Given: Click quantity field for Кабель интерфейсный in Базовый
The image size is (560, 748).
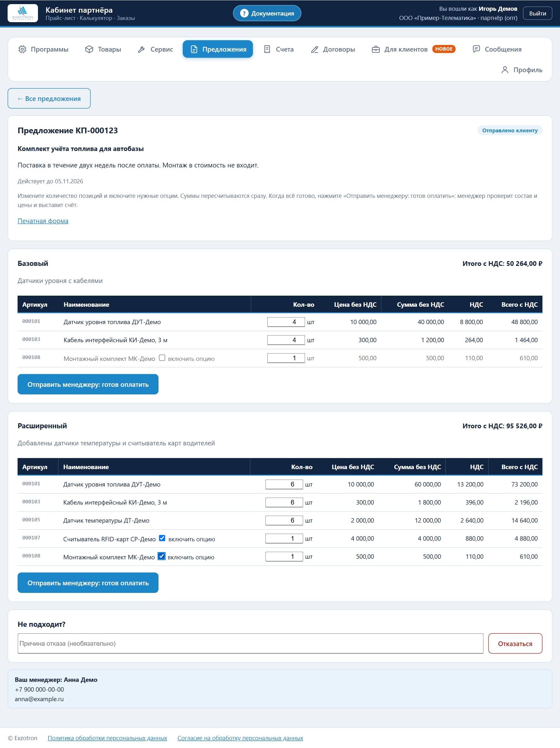Looking at the screenshot, I should (286, 340).
